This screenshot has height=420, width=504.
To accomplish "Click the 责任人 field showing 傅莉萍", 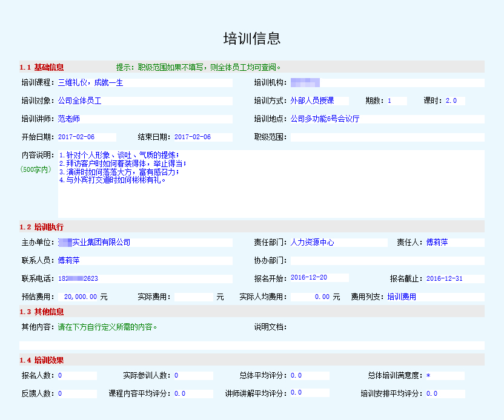I will click(x=455, y=243).
